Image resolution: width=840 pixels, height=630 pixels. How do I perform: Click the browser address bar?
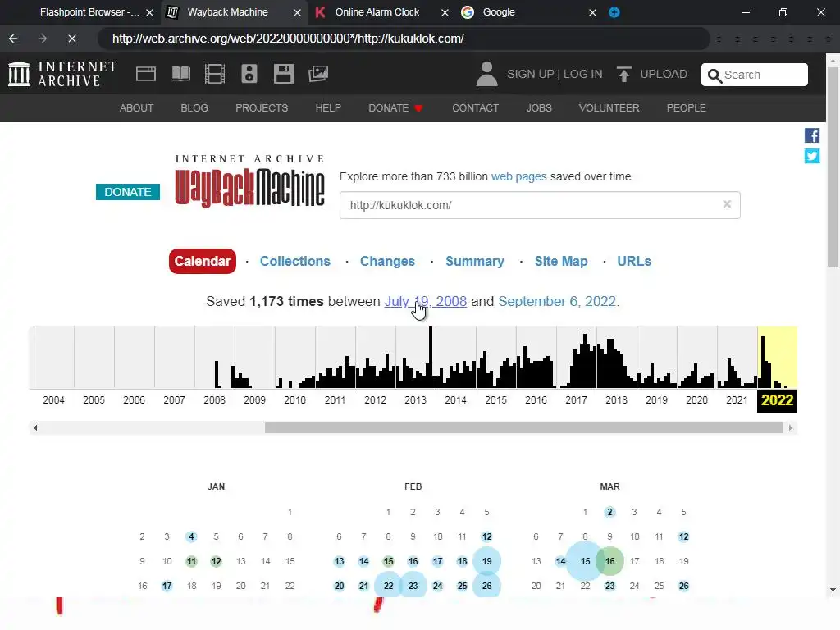coord(404,39)
